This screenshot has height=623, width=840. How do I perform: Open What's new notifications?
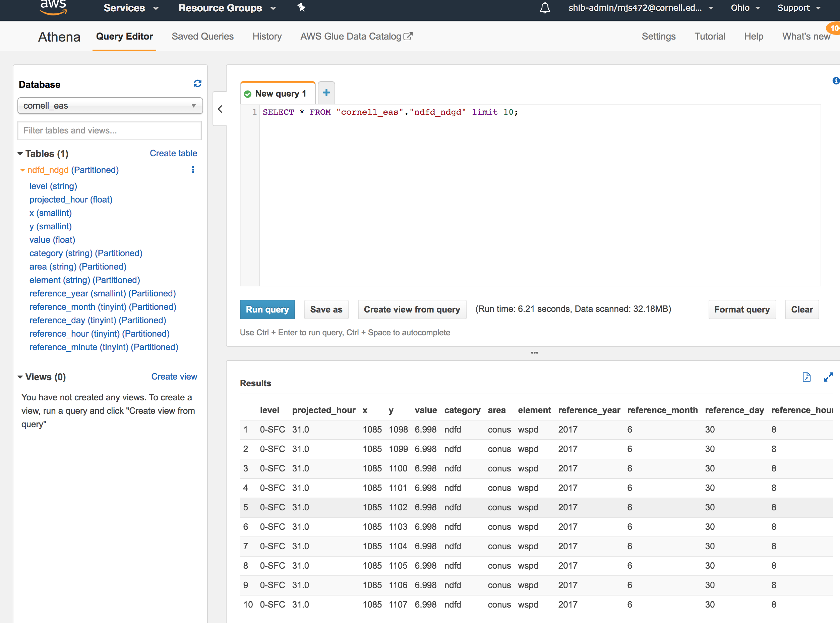pos(806,37)
